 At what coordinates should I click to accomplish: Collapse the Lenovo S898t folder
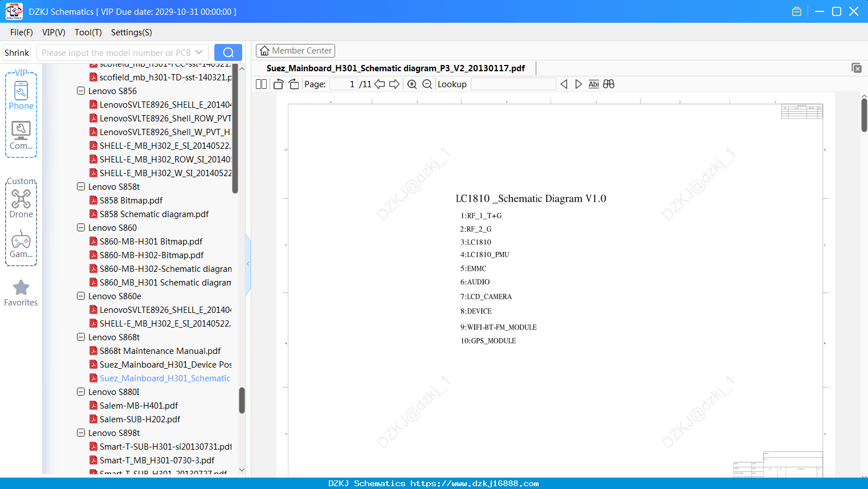point(81,433)
